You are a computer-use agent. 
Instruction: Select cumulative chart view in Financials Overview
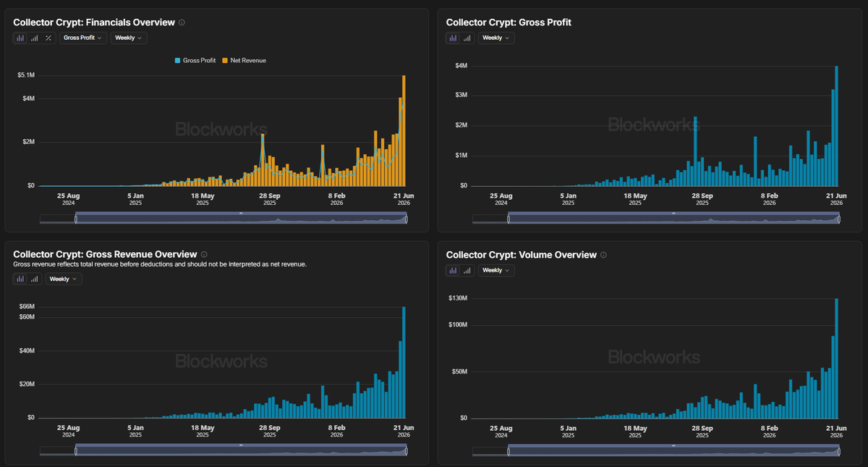click(34, 38)
